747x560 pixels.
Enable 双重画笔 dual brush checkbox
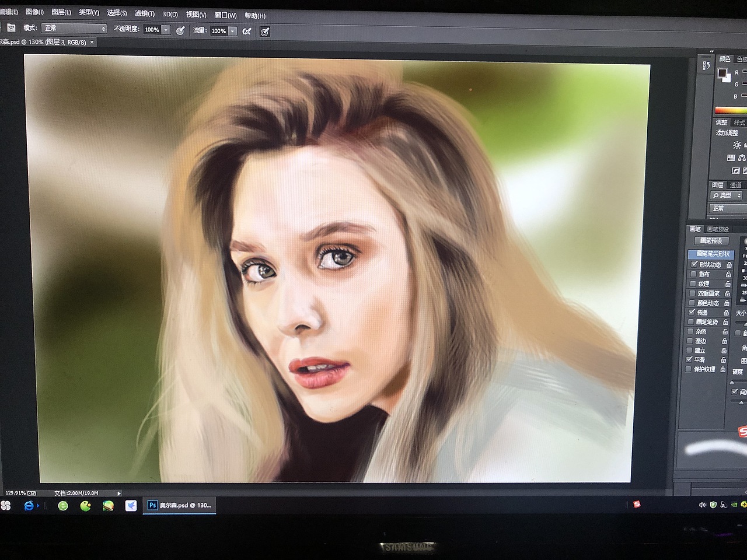point(693,293)
